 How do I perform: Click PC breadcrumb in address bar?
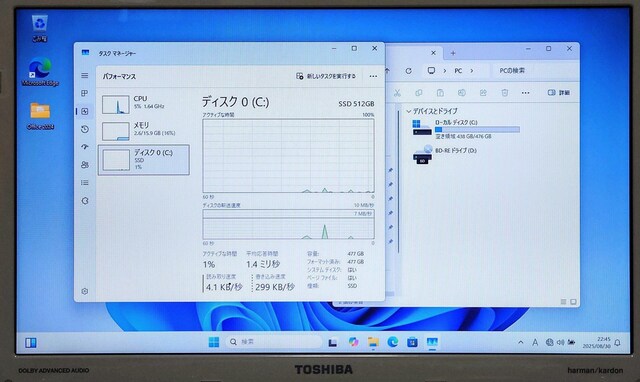click(458, 71)
